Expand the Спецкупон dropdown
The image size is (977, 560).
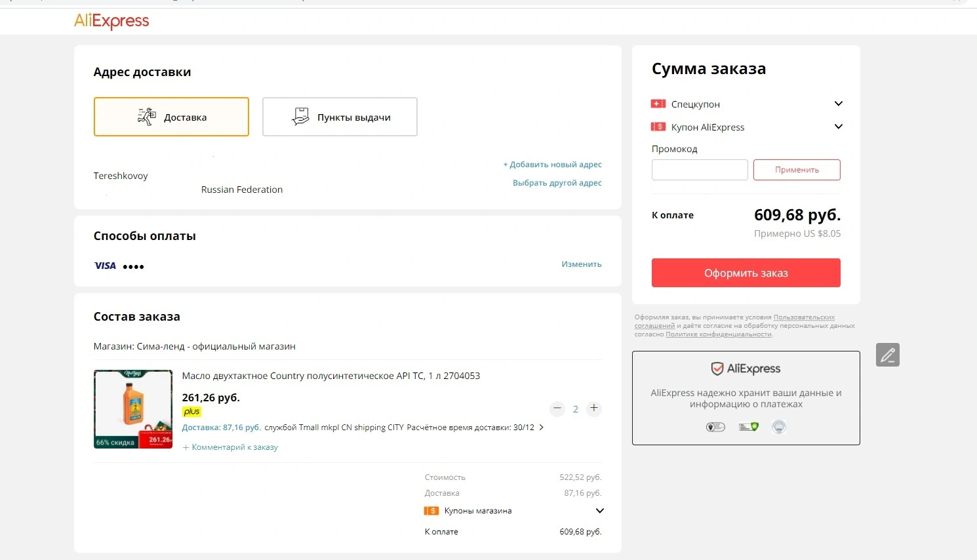pos(838,104)
